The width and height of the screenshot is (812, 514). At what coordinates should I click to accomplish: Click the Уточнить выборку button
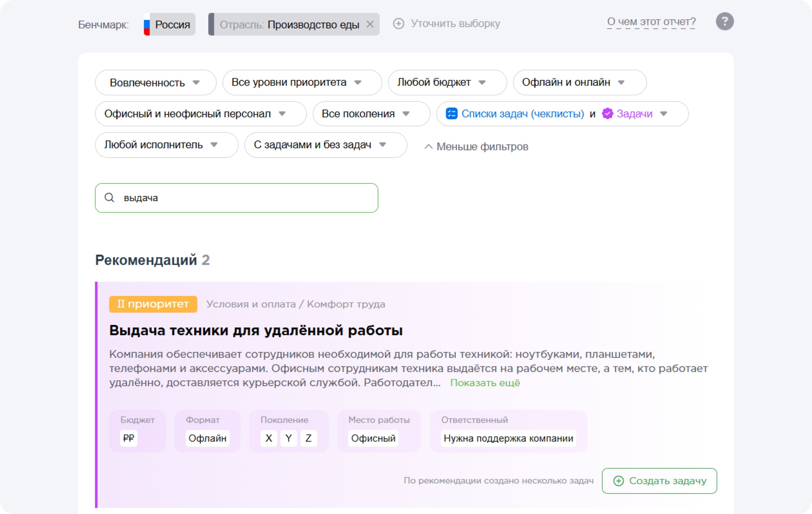(x=446, y=24)
